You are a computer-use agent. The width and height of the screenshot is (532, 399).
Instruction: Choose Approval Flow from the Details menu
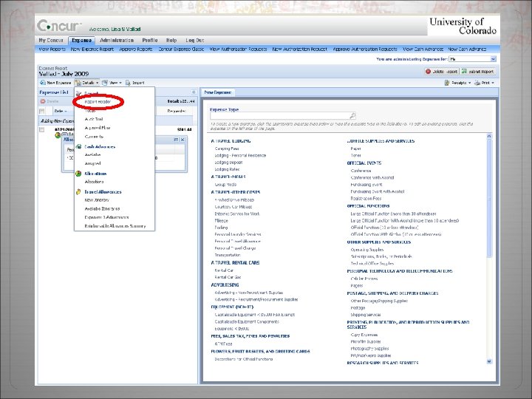pos(98,128)
